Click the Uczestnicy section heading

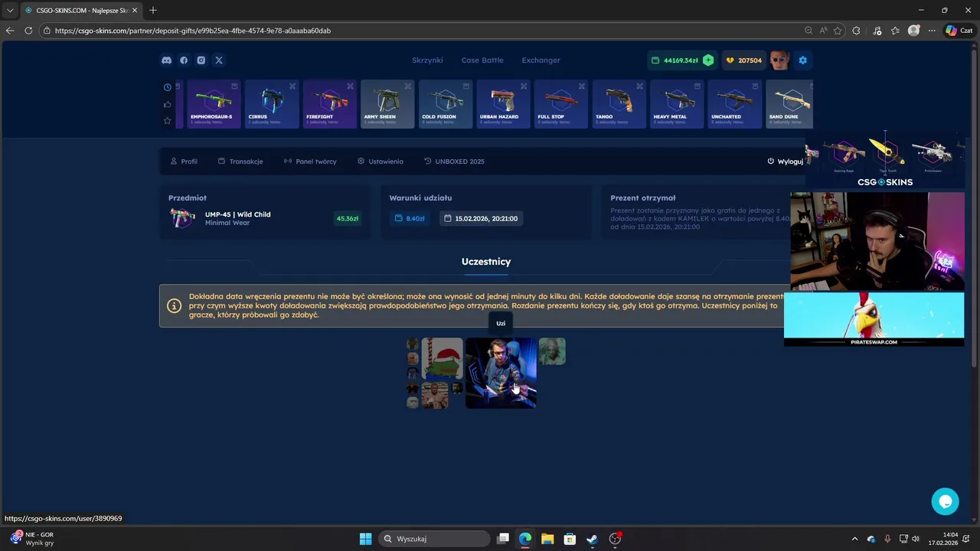[486, 262]
